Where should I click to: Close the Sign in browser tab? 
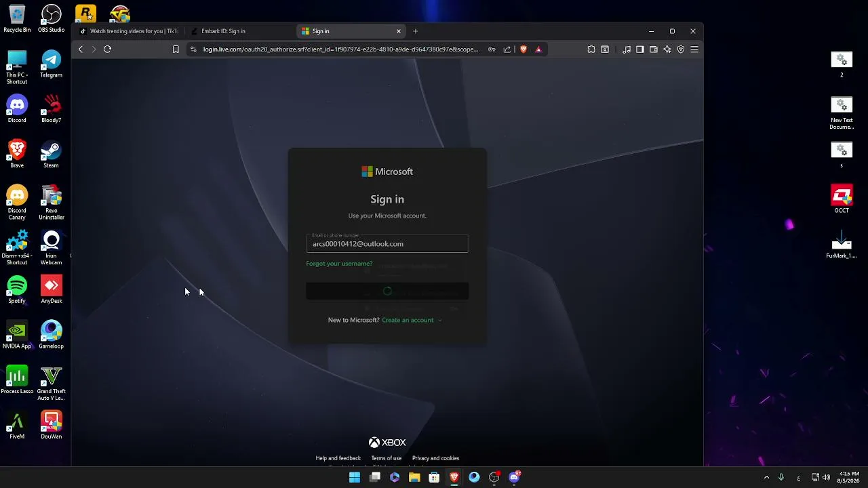[x=399, y=31]
